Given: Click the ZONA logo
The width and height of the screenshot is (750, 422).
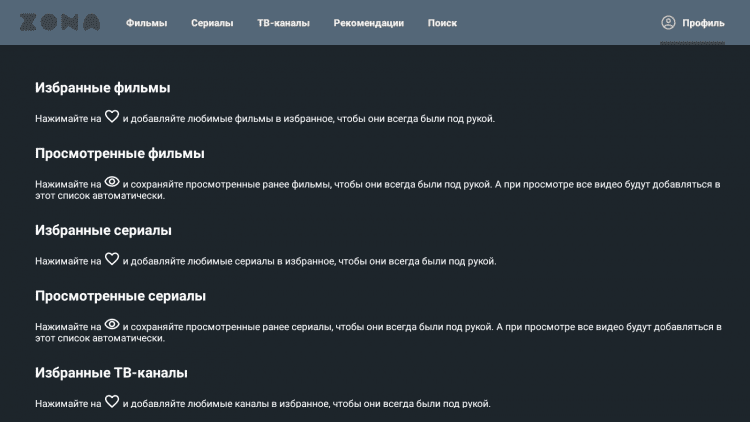Looking at the screenshot, I should [61, 22].
